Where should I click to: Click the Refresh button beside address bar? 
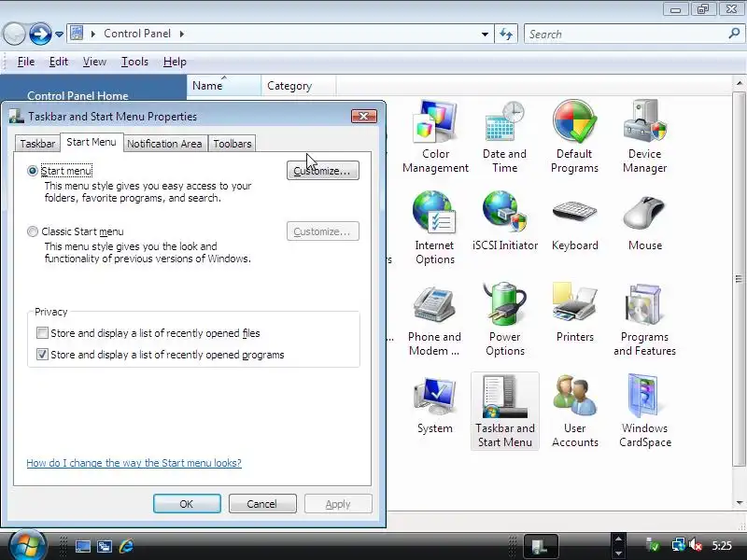[x=506, y=34]
